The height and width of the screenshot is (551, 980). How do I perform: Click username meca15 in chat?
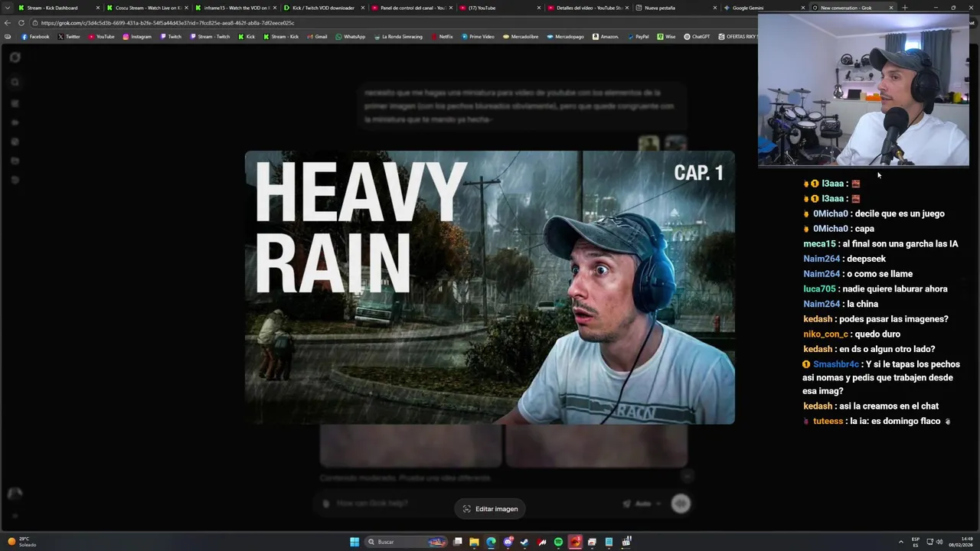[819, 243]
